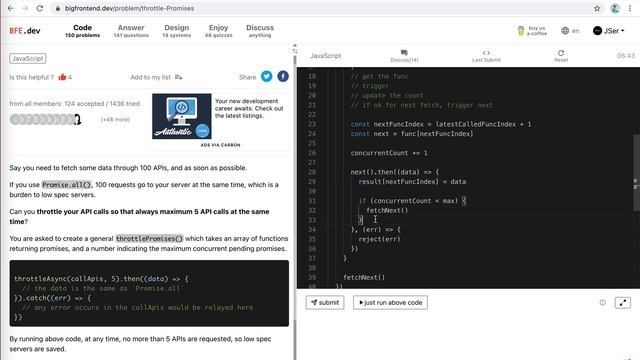Click line 26 concurrentCount += 1
640x360 pixels.
(x=389, y=153)
